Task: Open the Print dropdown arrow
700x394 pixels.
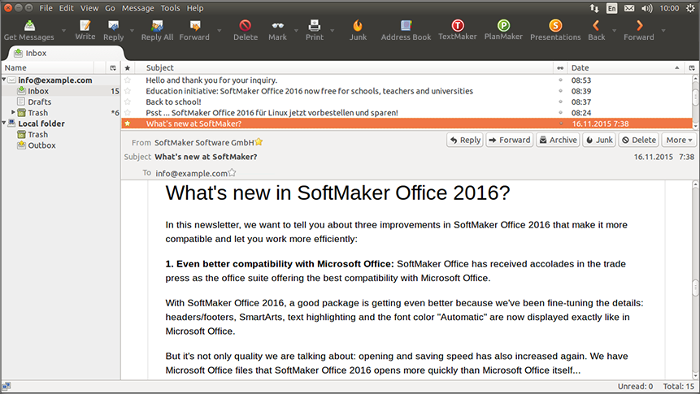Action: pos(332,30)
